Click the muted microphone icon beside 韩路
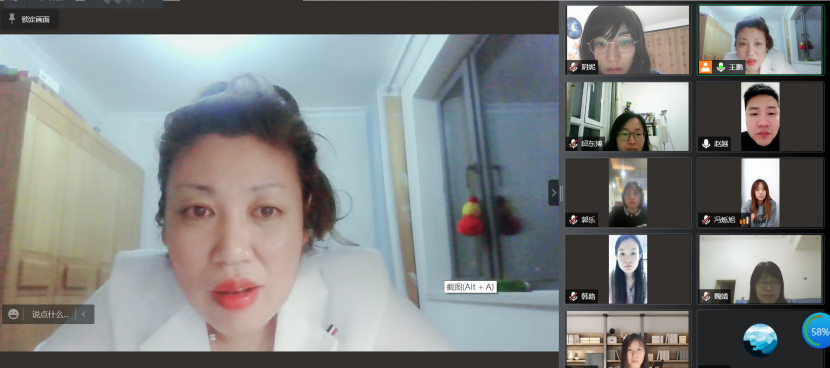The width and height of the screenshot is (830, 368). tap(573, 296)
